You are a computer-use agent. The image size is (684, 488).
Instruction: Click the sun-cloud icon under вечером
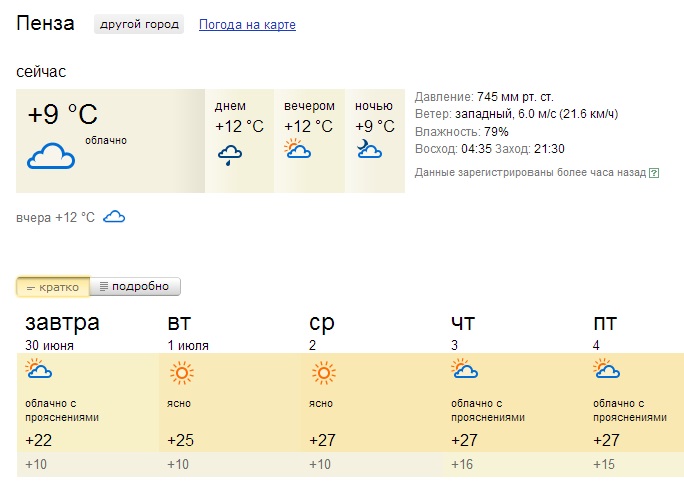coord(298,148)
